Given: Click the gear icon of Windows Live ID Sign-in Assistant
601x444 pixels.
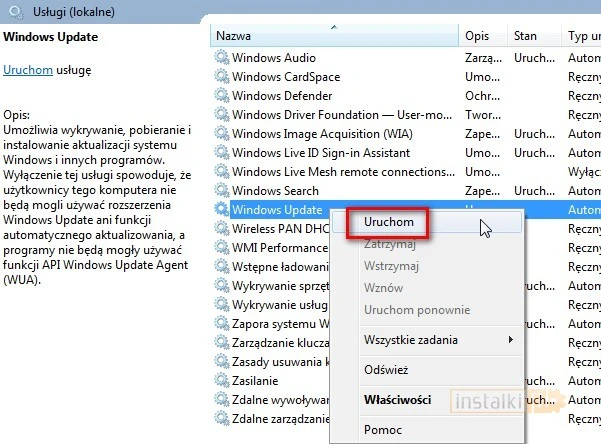Looking at the screenshot, I should 222,153.
